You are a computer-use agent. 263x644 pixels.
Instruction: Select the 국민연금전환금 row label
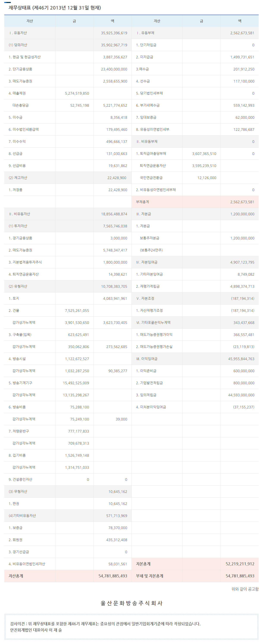(151, 178)
